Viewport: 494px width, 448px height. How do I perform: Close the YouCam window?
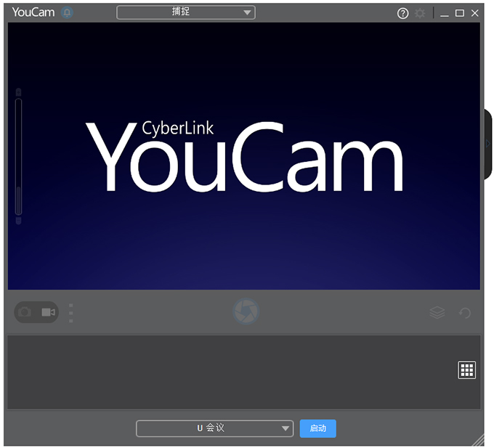pos(475,13)
